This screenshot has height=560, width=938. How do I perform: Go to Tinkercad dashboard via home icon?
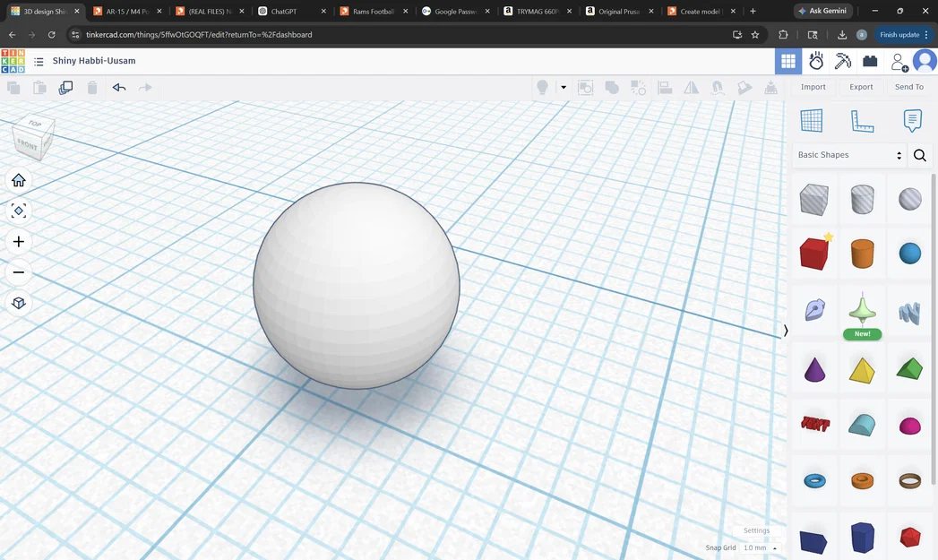18,179
